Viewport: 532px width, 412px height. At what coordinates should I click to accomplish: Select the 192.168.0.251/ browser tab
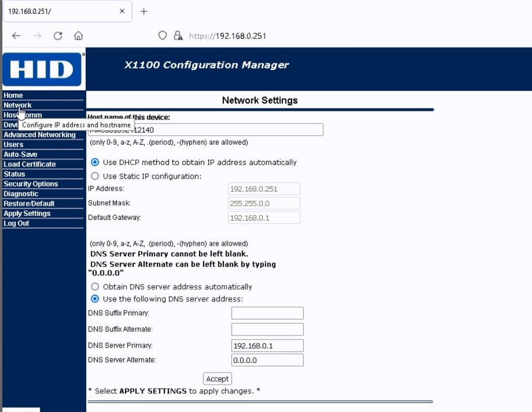(x=67, y=11)
